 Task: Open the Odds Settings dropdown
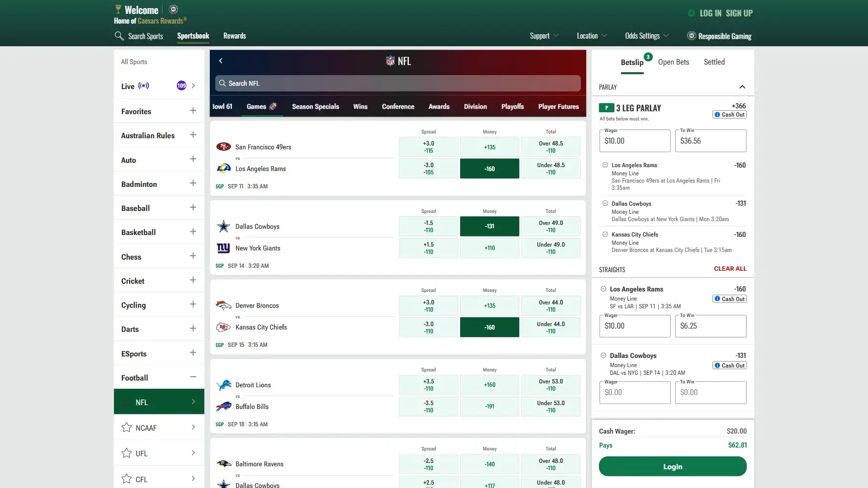647,36
